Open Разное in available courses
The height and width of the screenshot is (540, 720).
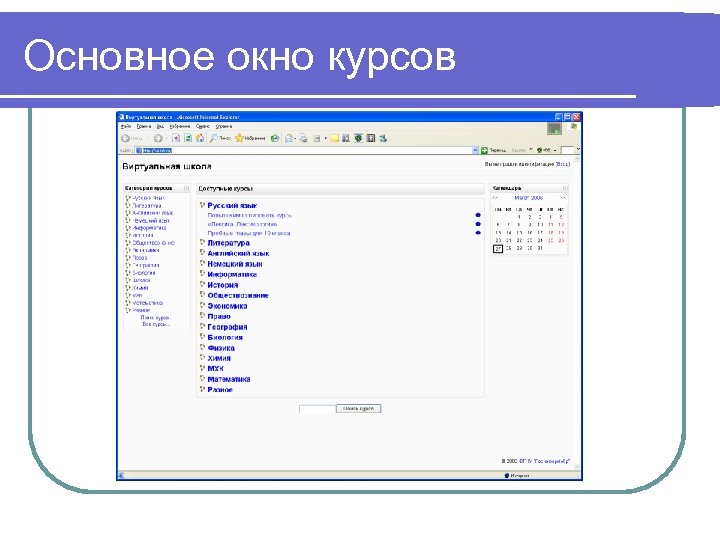220,390
